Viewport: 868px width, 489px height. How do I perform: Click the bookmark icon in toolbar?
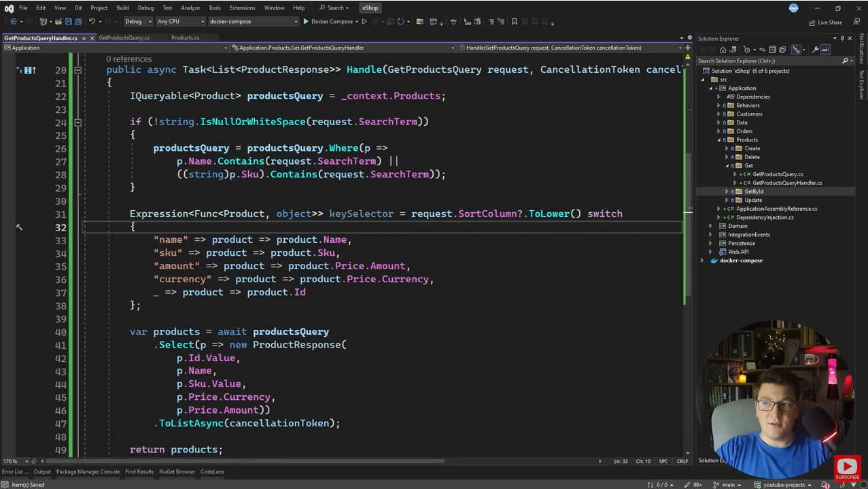point(514,22)
